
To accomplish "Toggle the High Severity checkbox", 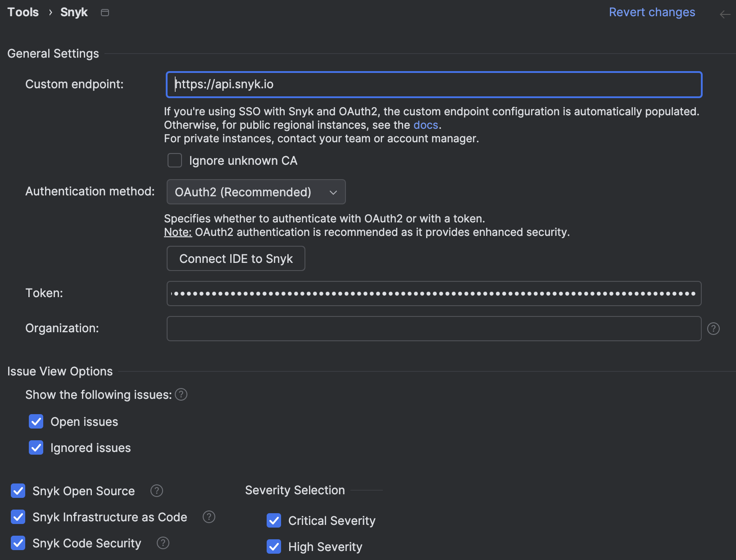I will [274, 546].
